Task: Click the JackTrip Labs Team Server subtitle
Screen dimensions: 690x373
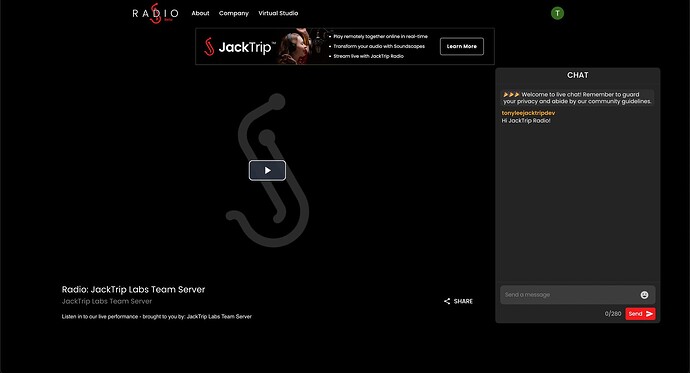Action: [x=107, y=301]
